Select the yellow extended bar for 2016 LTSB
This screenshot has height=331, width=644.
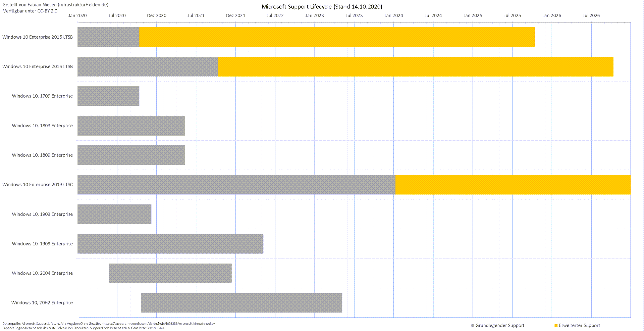[416, 66]
